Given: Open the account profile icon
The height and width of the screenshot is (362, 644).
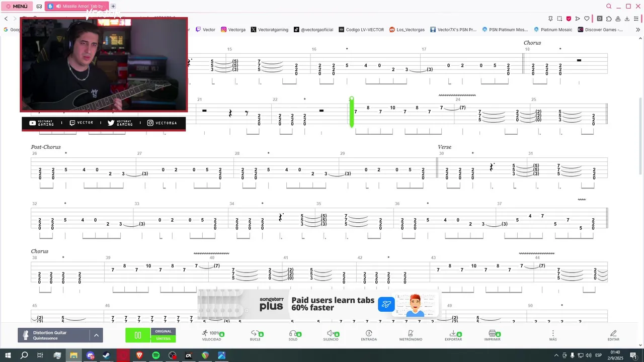Looking at the screenshot, I should (618, 19).
